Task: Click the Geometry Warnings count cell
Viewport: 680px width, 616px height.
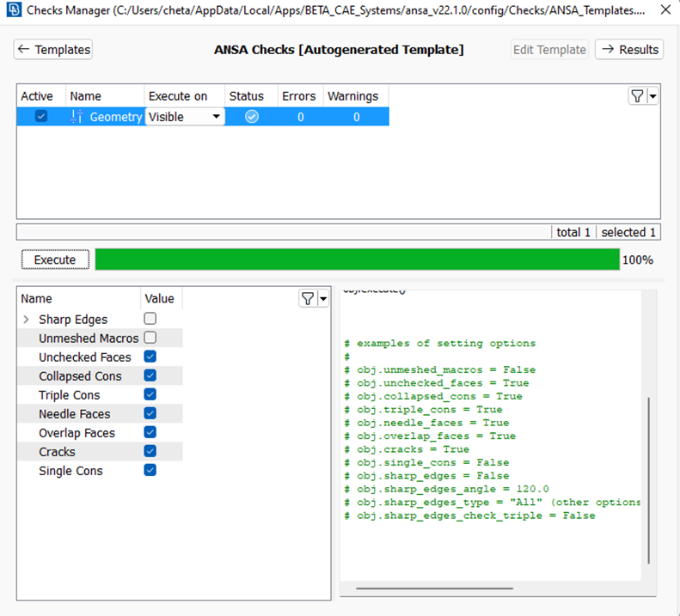Action: pyautogui.click(x=356, y=117)
